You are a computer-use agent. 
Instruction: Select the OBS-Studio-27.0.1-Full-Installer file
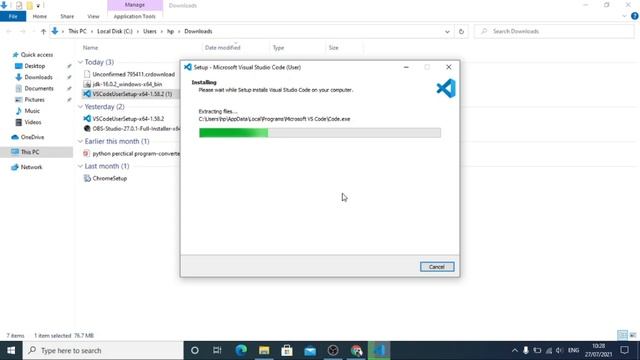(131, 129)
